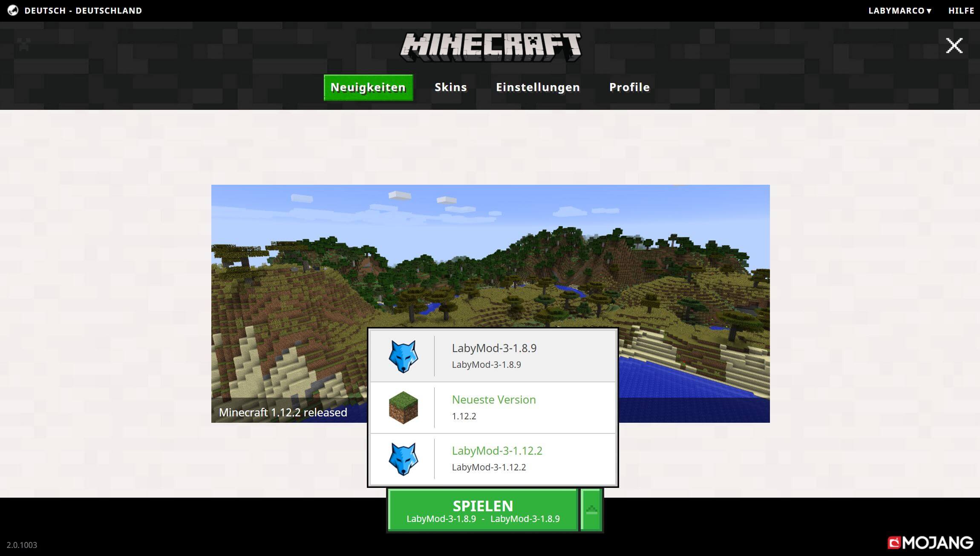Expand the version selector dropdown menu
This screenshot has height=556, width=980.
point(591,510)
